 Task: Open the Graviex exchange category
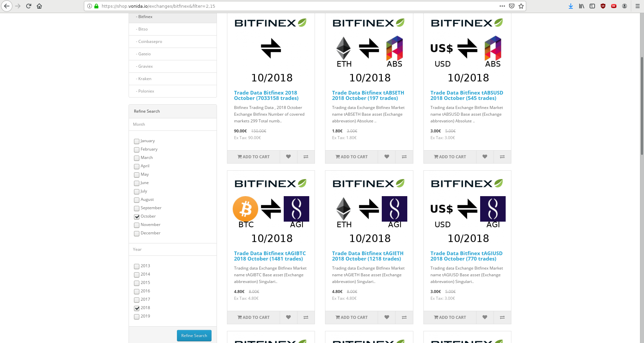173,66
